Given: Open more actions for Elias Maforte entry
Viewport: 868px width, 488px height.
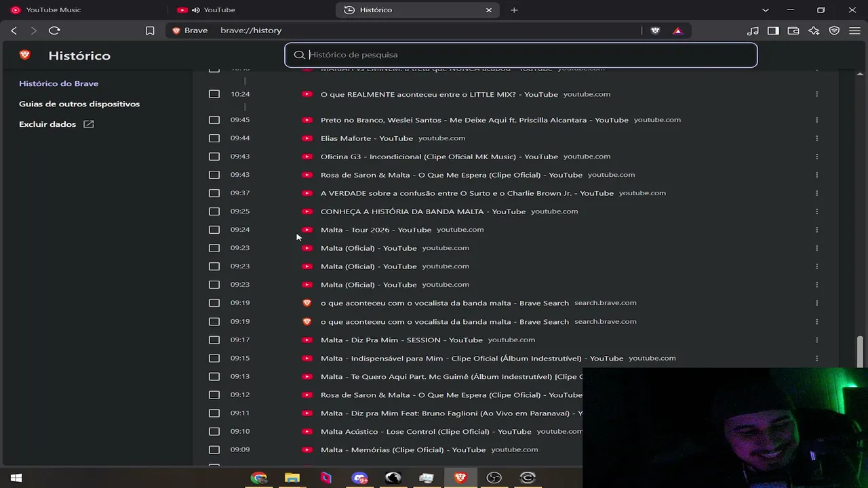Looking at the screenshot, I should pos(816,138).
